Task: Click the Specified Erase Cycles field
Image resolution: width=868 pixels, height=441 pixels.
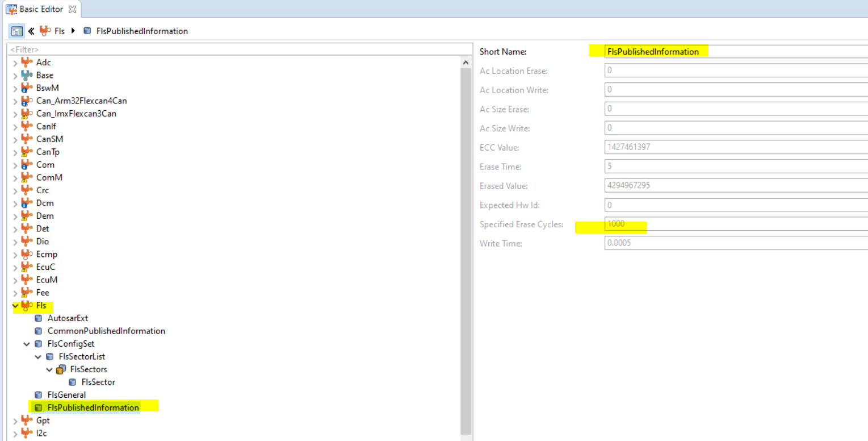Action: (736, 224)
